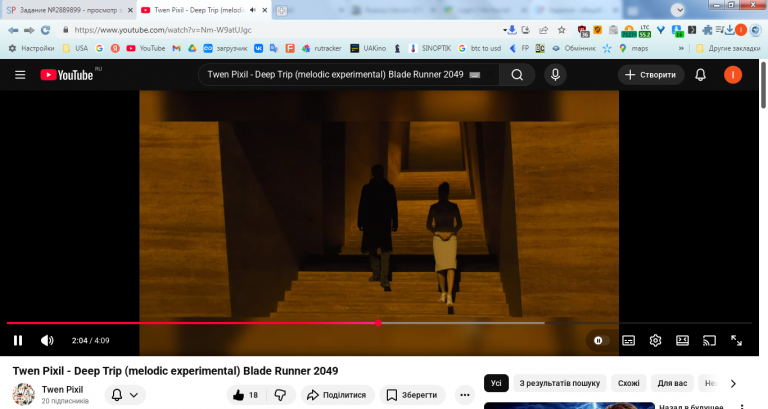Mute the video using the speaker icon
Image resolution: width=768 pixels, height=409 pixels.
point(47,340)
